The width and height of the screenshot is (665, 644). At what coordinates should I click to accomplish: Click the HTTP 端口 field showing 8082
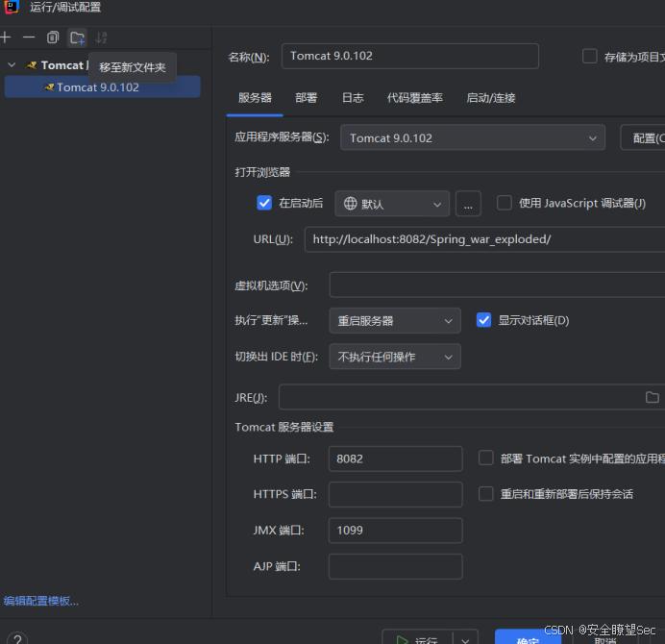click(x=395, y=458)
